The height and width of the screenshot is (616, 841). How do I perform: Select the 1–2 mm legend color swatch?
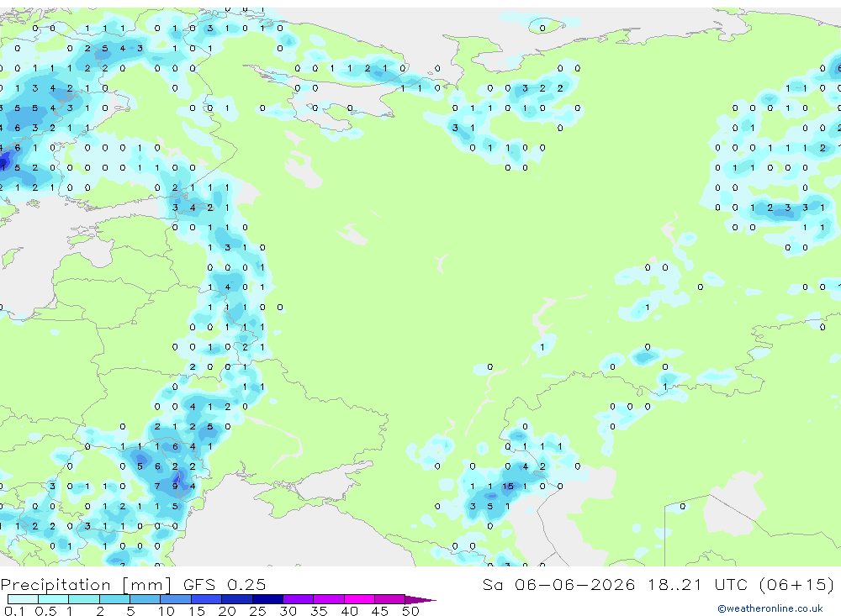click(84, 599)
